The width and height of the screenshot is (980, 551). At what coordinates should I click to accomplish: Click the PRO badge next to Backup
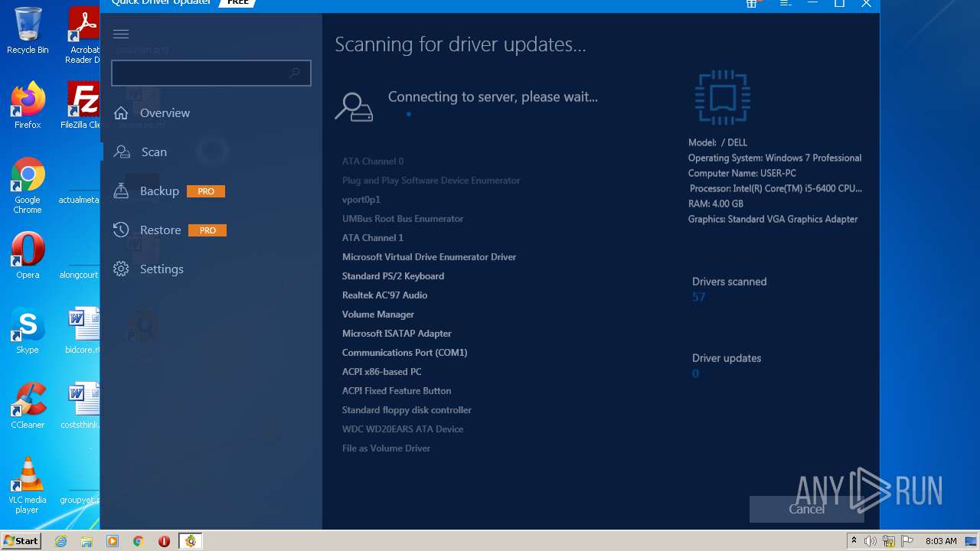[206, 191]
